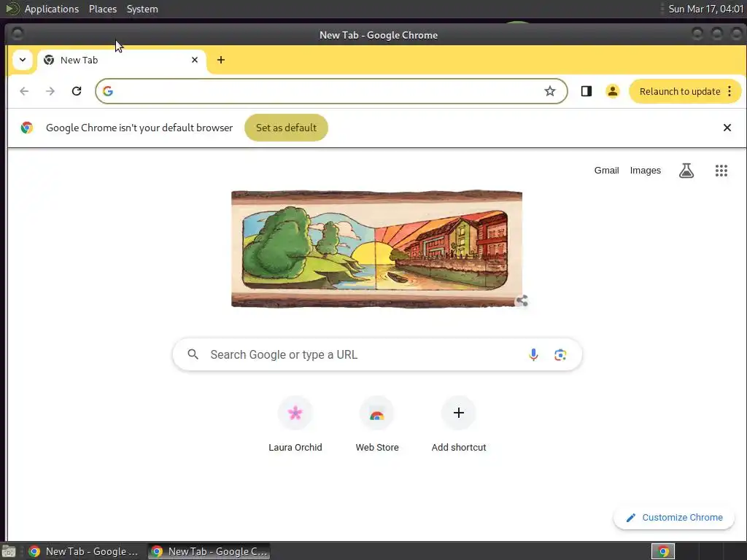Viewport: 747px width, 560px height.
Task: Open the Google Doodle illustration
Action: point(376,249)
